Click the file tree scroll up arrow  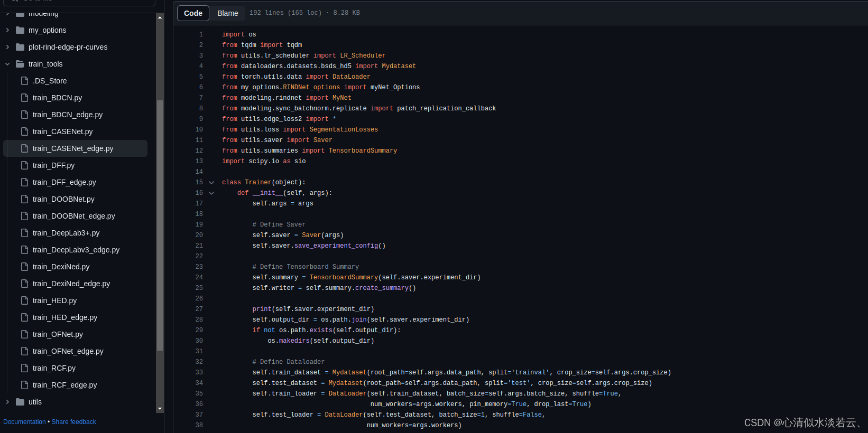click(160, 17)
